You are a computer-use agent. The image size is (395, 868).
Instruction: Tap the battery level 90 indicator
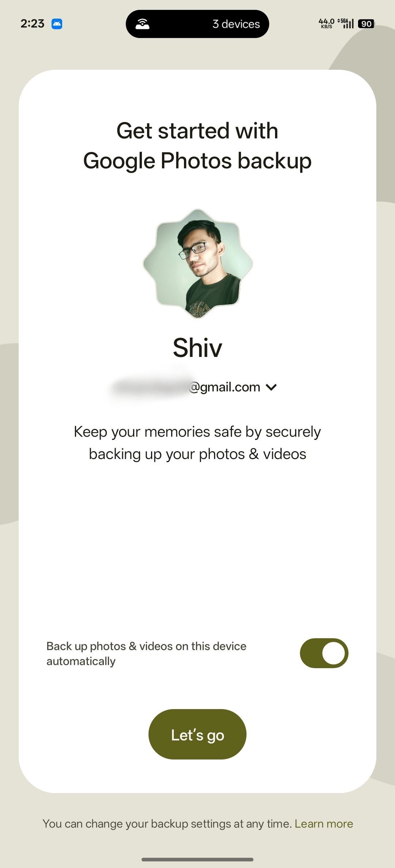point(366,24)
